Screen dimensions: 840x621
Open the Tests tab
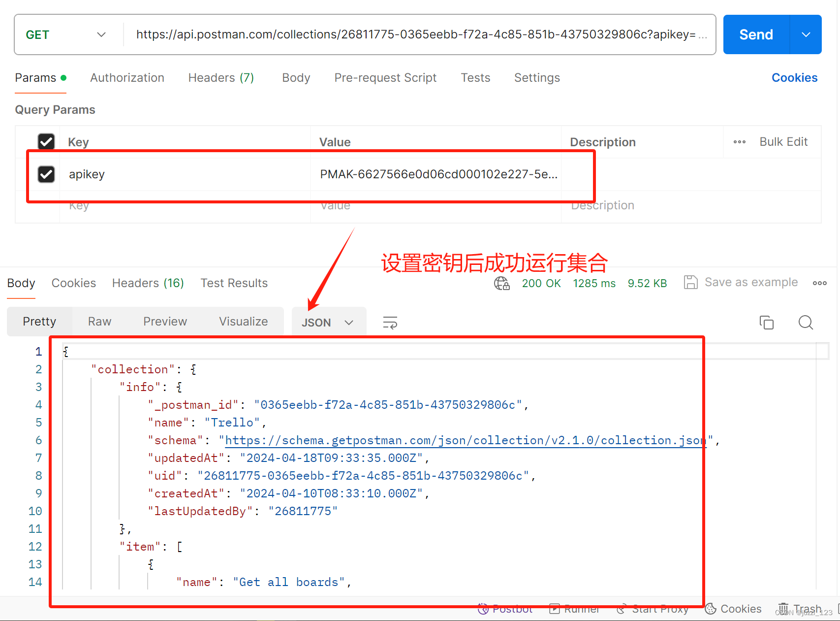pos(475,78)
